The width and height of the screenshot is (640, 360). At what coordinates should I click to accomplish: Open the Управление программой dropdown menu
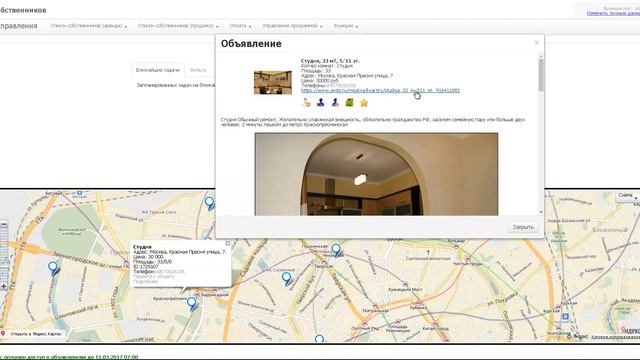(x=292, y=26)
